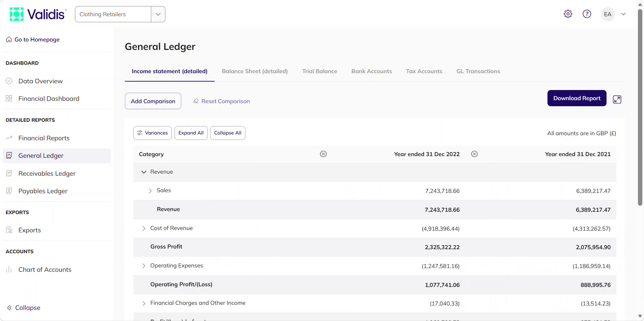Switch to Balance Sheet (detailed) tab

click(255, 71)
